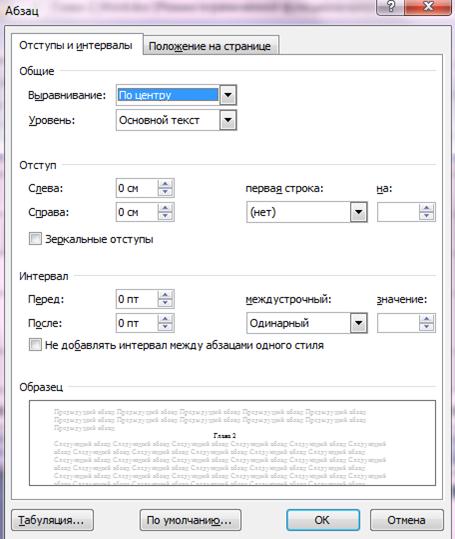
Task: Switch to the Отступы и интервалы tab
Action: coord(77,45)
